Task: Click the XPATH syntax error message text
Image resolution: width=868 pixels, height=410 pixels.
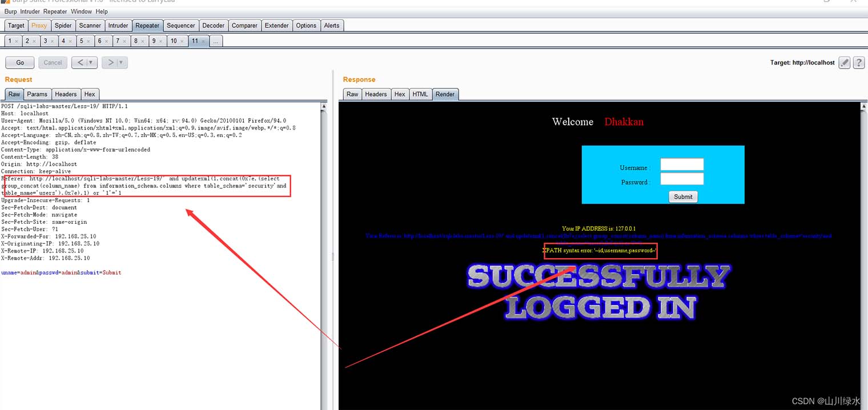Action: (600, 251)
